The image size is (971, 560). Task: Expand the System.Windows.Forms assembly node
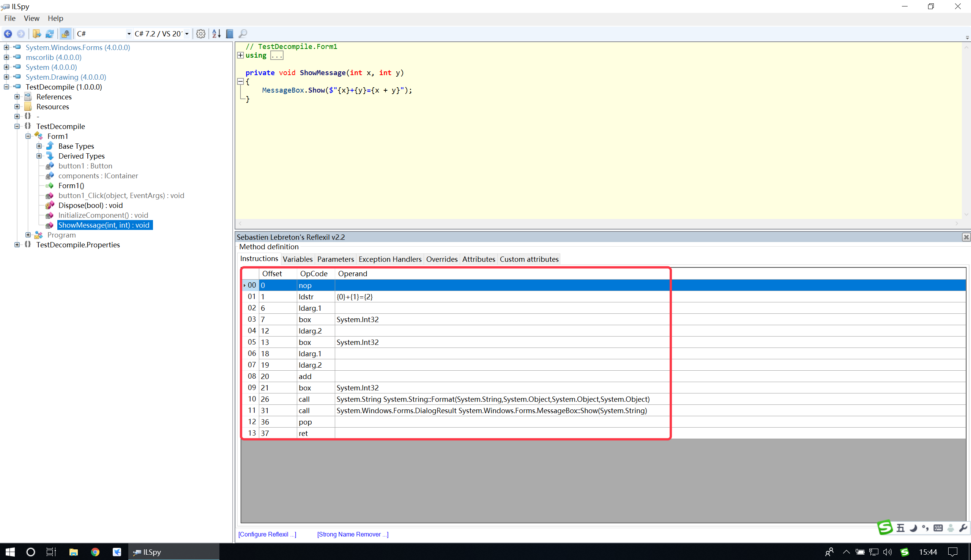[x=6, y=47]
